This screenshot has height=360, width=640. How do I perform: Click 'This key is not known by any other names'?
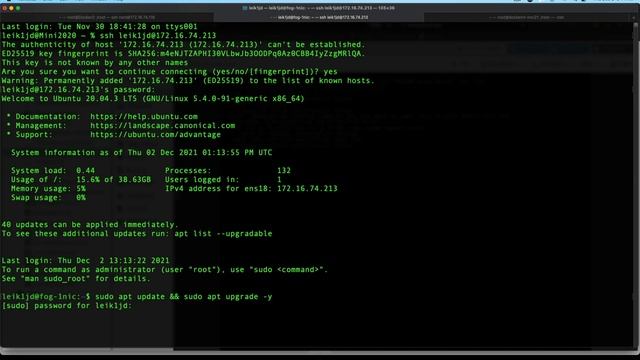(x=95, y=63)
